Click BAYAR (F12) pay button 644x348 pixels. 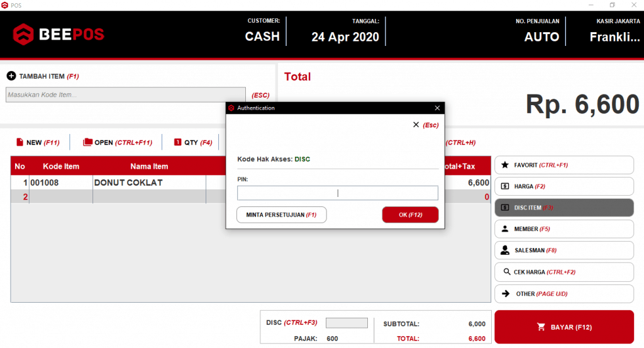tap(564, 327)
